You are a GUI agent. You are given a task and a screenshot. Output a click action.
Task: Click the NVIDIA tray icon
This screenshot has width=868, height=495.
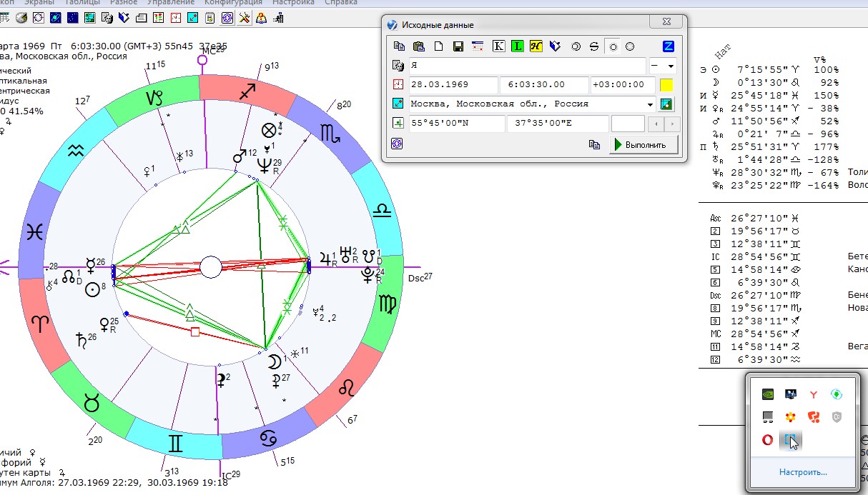point(768,394)
